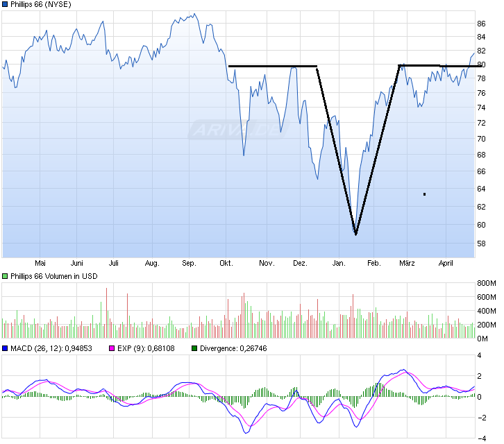Click the green Volumen legend square
This screenshot has height=444, width=504.
(x=6, y=276)
